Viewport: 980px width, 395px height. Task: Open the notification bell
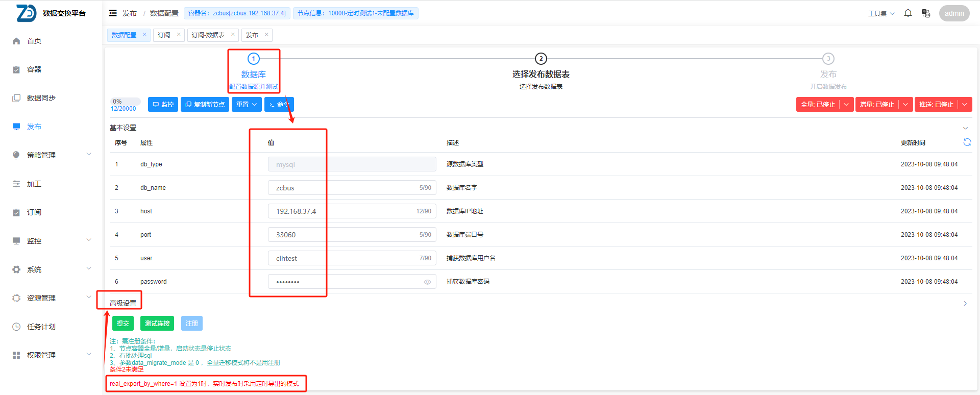point(908,13)
